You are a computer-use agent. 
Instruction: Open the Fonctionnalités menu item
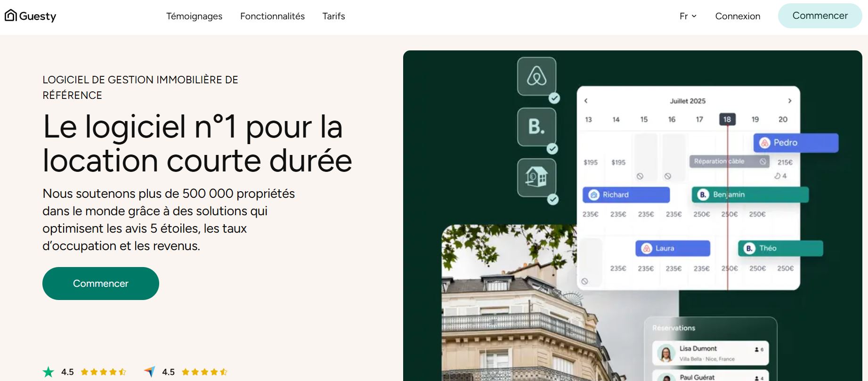pyautogui.click(x=272, y=16)
